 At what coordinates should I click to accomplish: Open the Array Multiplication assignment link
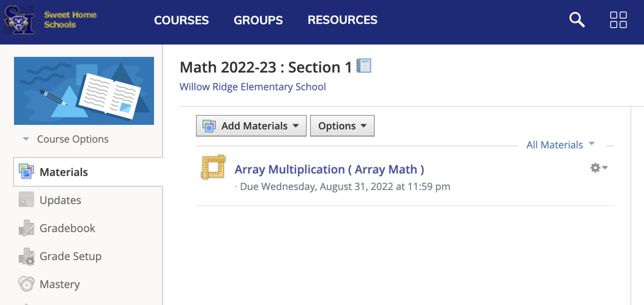[329, 169]
